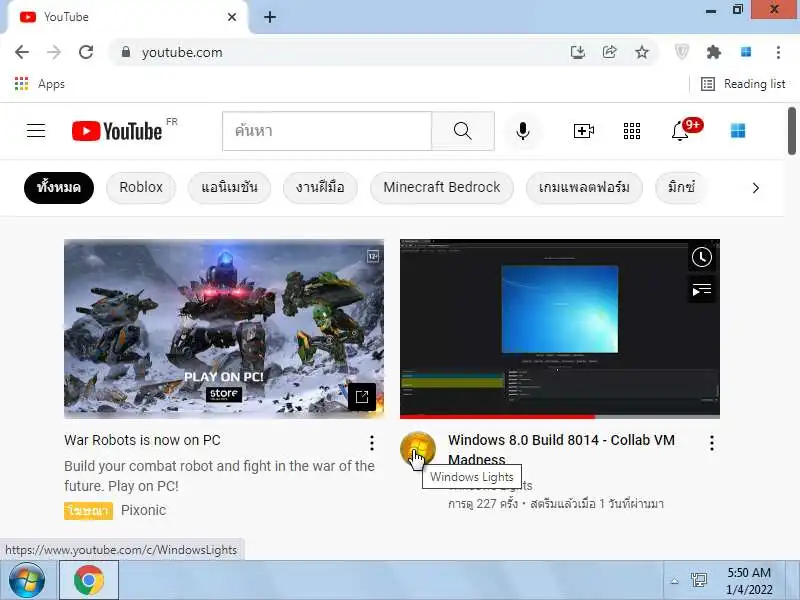Image resolution: width=800 pixels, height=600 pixels.
Task: Open the YouTube hamburger guide menu
Action: pos(36,131)
